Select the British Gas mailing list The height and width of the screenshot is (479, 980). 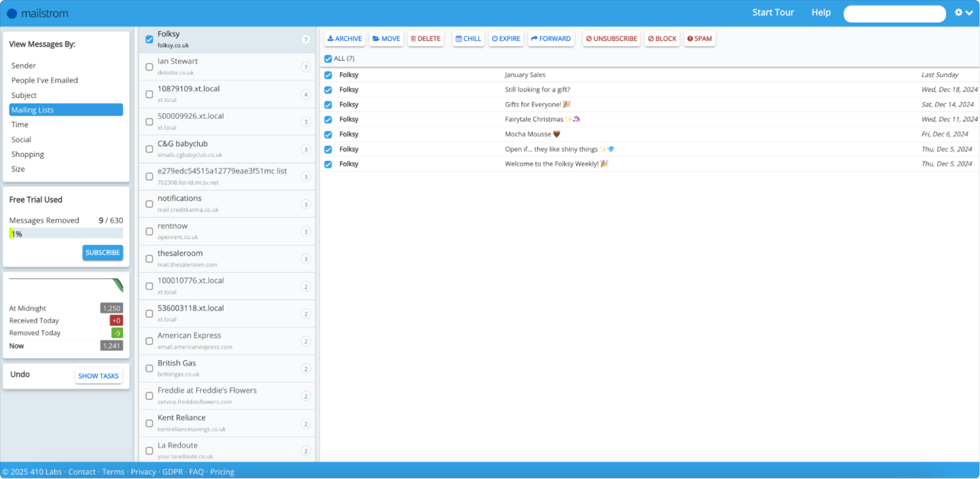[x=177, y=363]
